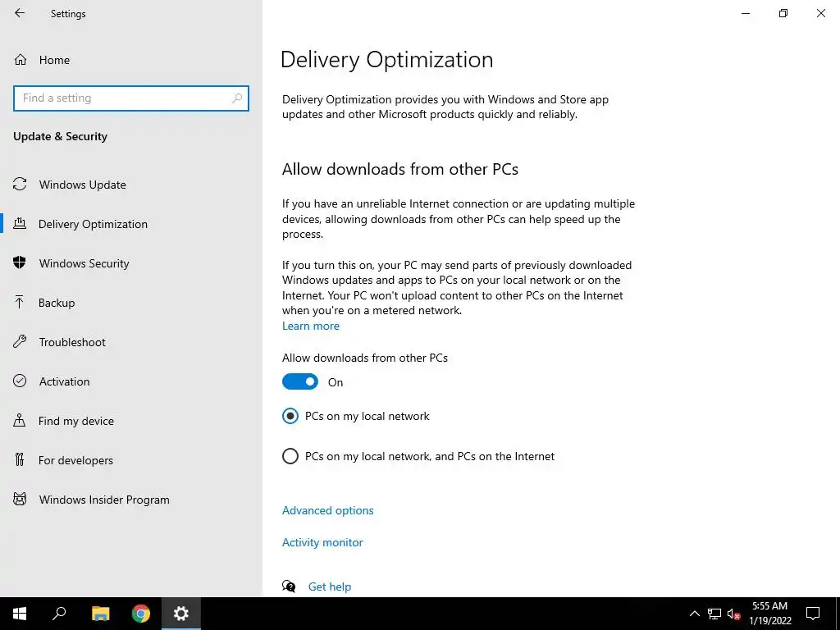Restore down the Settings window
The image size is (840, 630).
pyautogui.click(x=783, y=13)
